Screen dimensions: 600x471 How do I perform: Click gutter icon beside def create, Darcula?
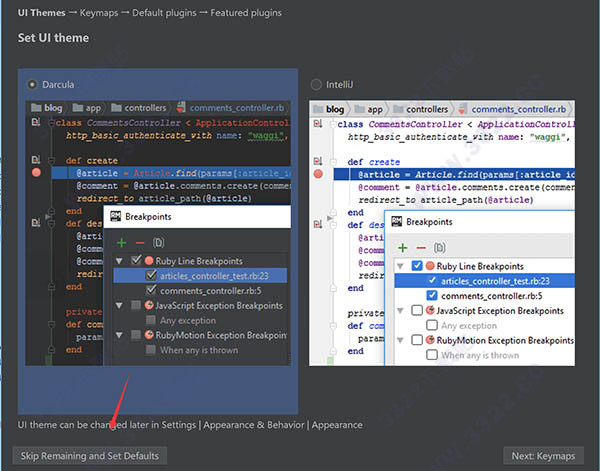point(36,160)
